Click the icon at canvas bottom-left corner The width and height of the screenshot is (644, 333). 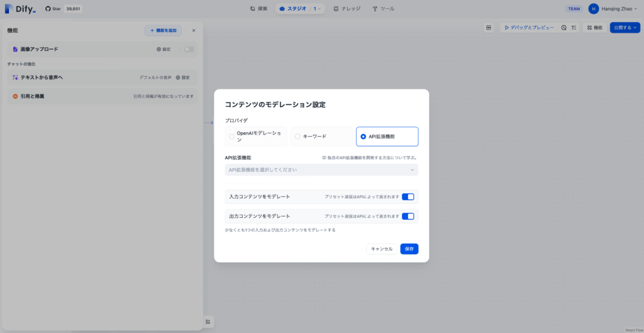click(208, 322)
